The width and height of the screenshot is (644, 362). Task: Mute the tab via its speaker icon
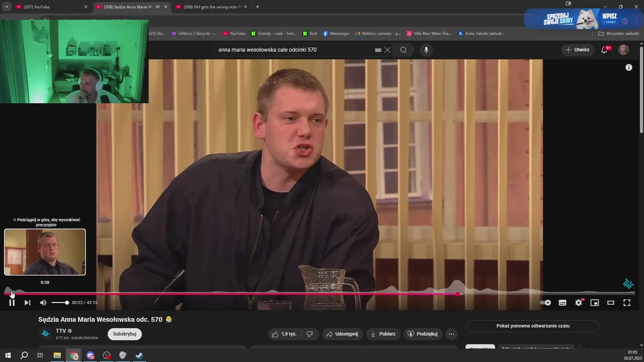tap(158, 7)
